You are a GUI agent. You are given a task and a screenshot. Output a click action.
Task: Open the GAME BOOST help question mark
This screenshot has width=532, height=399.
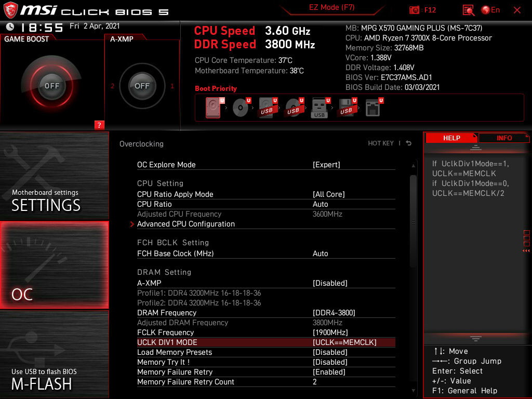pos(99,125)
